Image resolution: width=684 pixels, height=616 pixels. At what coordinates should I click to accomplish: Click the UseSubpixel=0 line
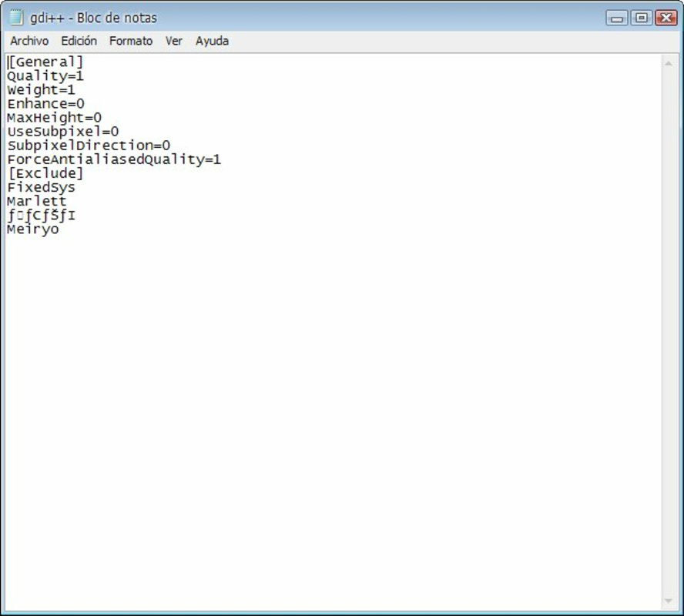tap(63, 132)
